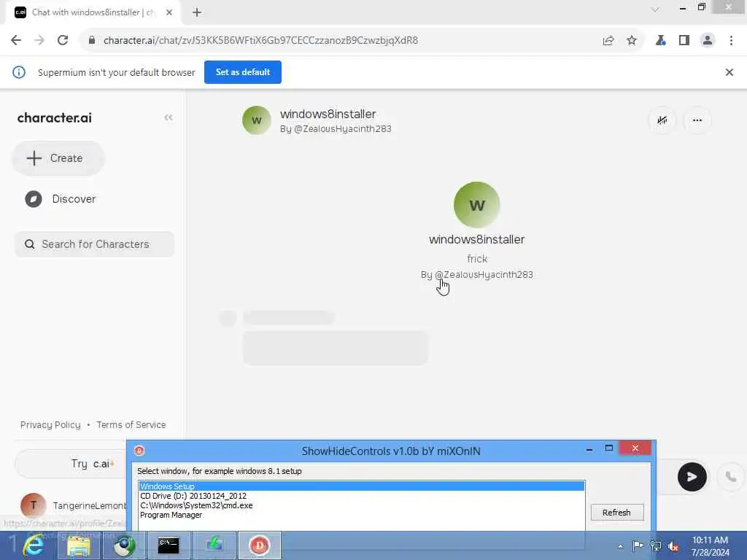This screenshot has height=560, width=747.
Task: Start a call with the phone icon
Action: [x=731, y=477]
